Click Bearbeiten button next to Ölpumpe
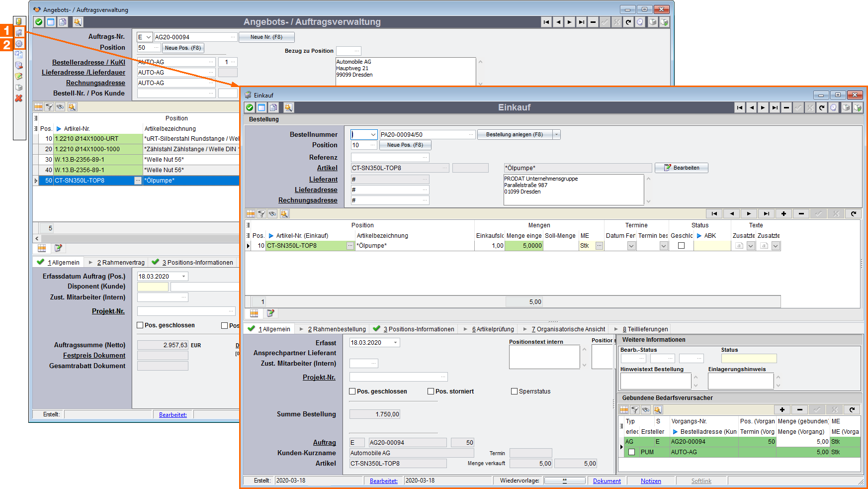This screenshot has height=489, width=868. [x=681, y=168]
